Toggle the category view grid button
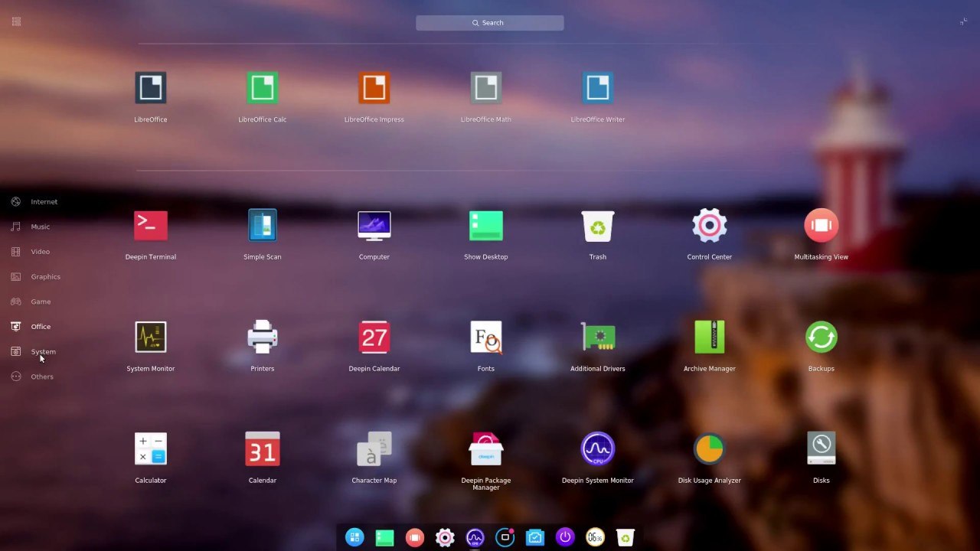This screenshot has height=551, width=980. coord(16,21)
